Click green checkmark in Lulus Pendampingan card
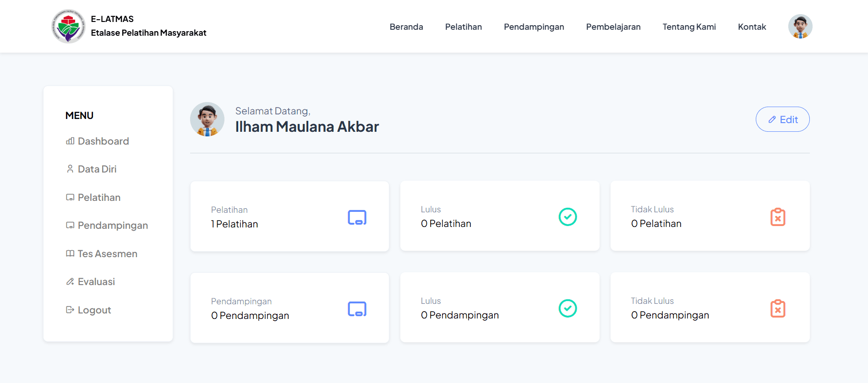 (568, 308)
